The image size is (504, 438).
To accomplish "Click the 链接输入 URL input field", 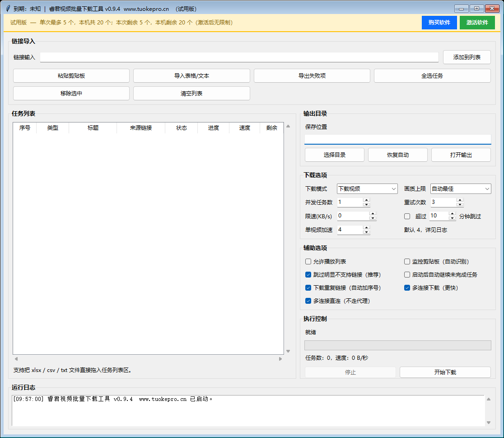I will click(239, 57).
